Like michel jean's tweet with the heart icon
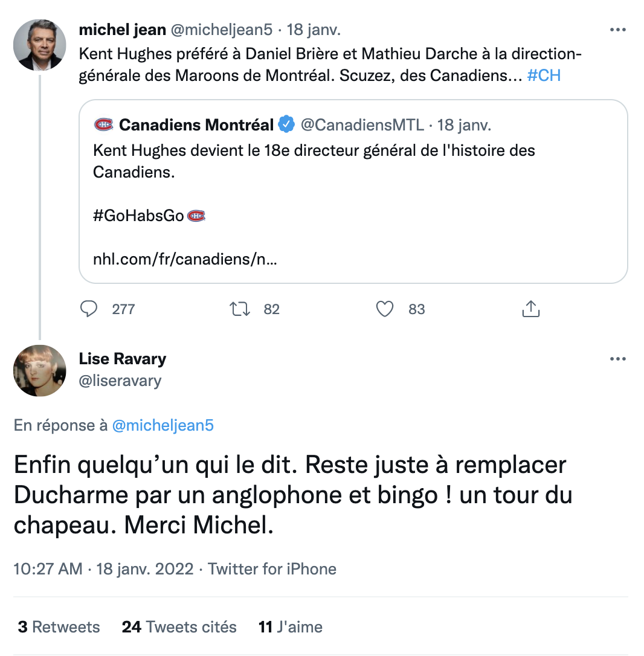The width and height of the screenshot is (644, 656). [x=385, y=309]
